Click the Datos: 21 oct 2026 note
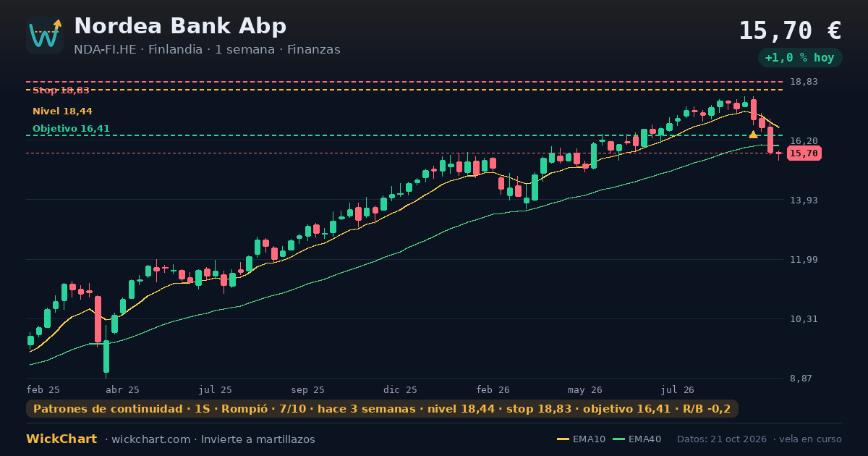Image resolution: width=868 pixels, height=456 pixels. (723, 439)
